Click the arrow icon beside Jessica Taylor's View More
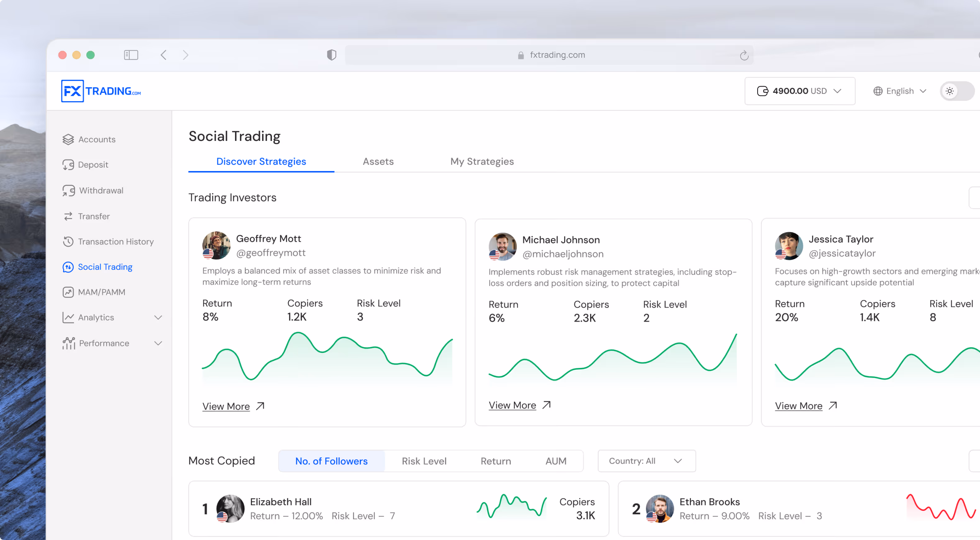Image resolution: width=980 pixels, height=540 pixels. pos(833,406)
